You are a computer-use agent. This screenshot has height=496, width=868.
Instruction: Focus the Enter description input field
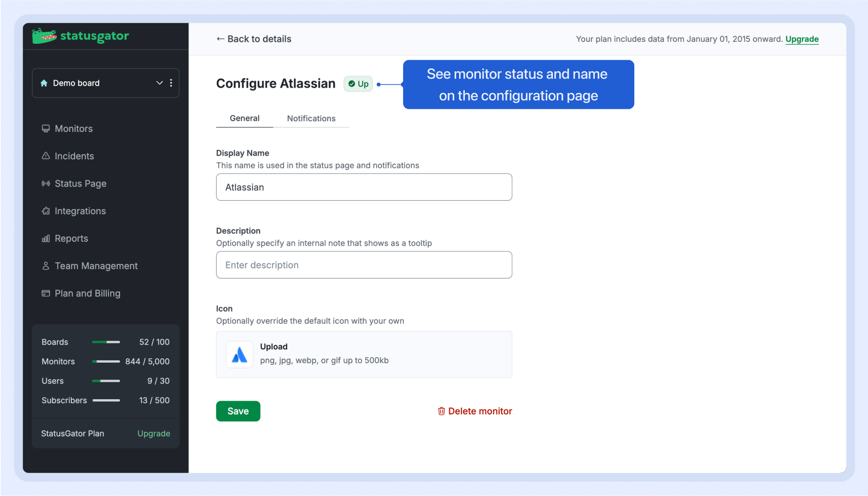click(364, 265)
